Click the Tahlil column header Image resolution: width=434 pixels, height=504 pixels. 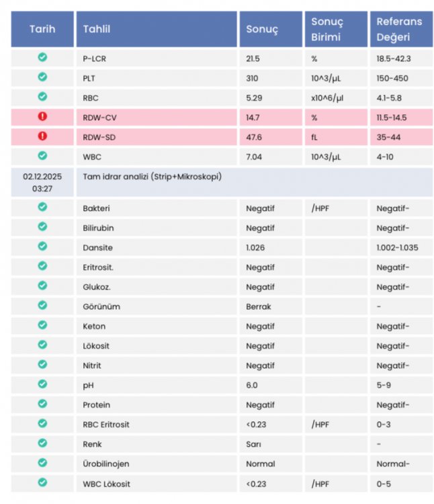[x=157, y=30]
